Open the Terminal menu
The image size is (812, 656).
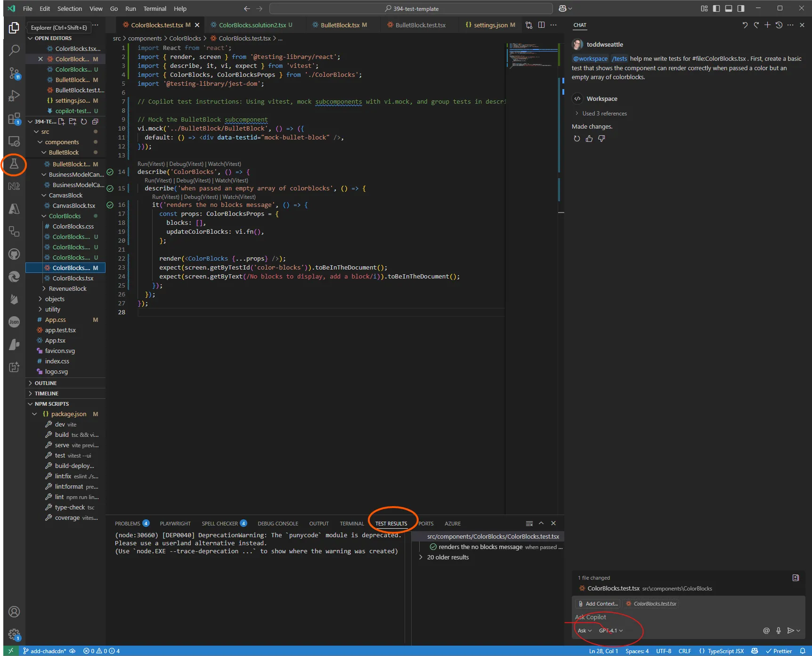[154, 8]
